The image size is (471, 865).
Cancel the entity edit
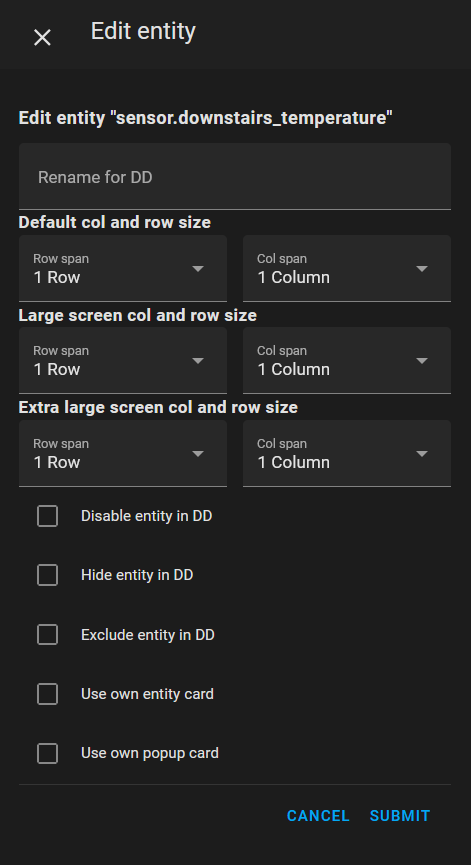(x=318, y=816)
